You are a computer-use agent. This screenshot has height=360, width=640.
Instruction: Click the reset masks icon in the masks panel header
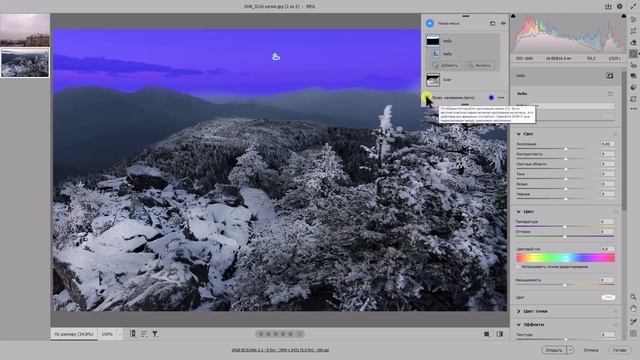[x=493, y=23]
